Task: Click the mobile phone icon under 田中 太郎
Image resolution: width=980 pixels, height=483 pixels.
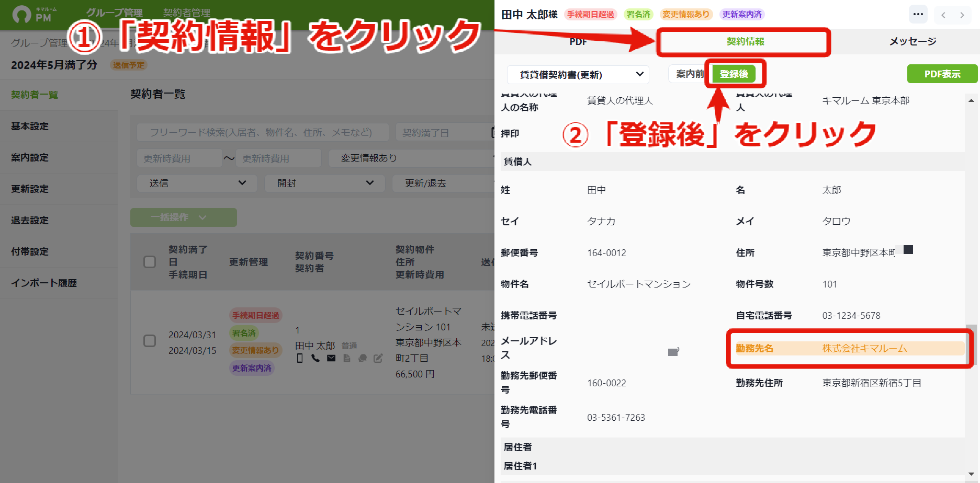Action: (300, 358)
